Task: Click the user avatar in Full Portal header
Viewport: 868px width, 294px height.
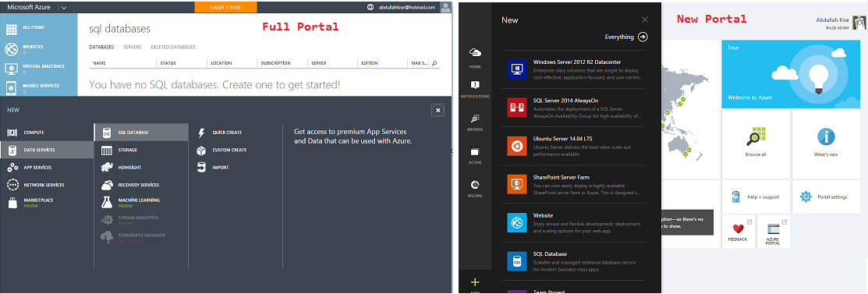Action: point(445,8)
